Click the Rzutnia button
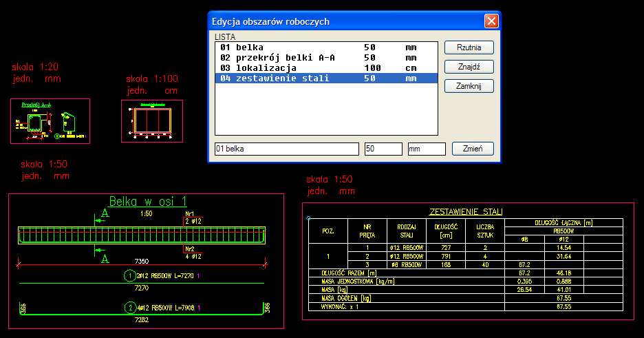 (469, 47)
